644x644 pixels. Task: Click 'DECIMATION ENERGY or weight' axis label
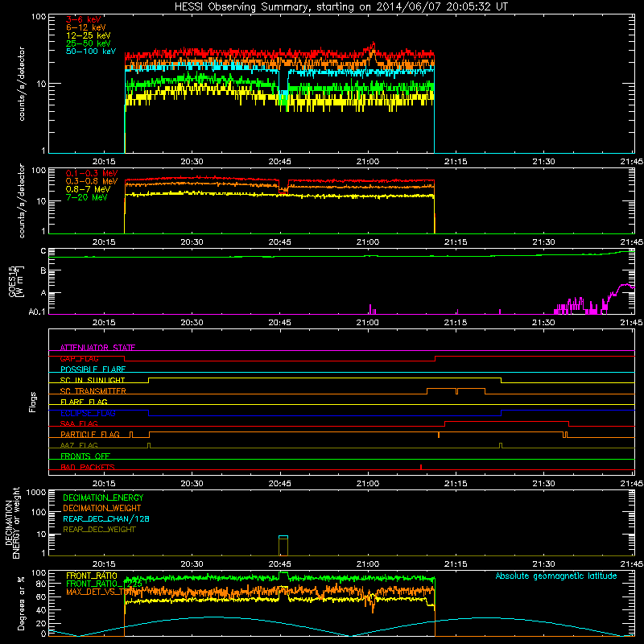point(12,523)
